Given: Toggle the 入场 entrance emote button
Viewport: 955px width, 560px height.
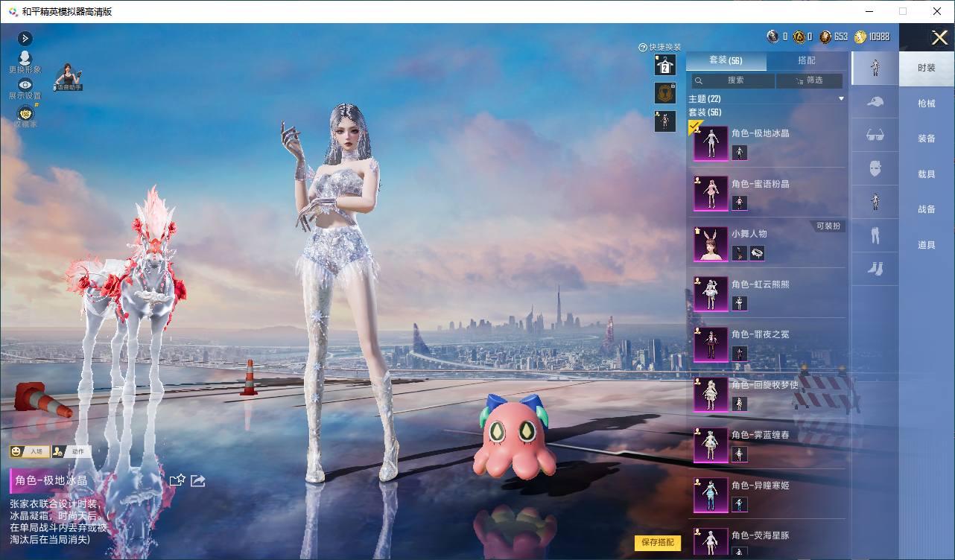Looking at the screenshot, I should pyautogui.click(x=30, y=451).
